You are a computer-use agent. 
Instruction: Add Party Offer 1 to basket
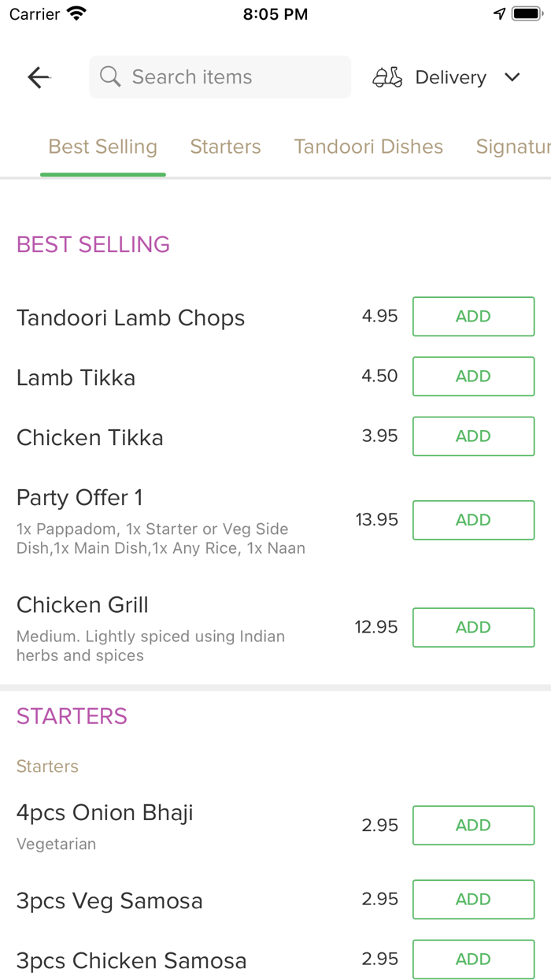point(473,520)
